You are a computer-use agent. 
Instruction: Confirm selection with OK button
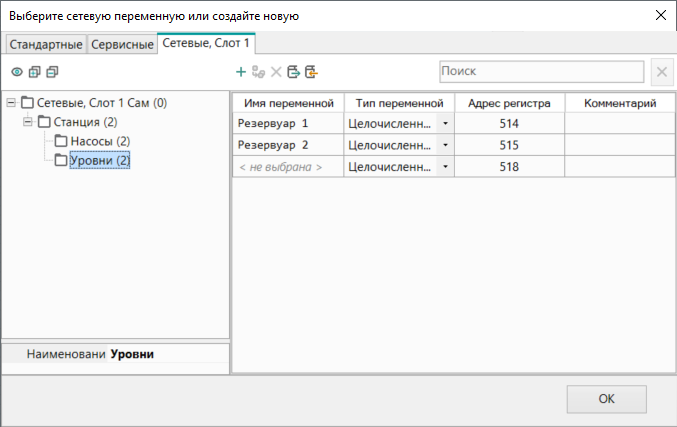point(607,399)
